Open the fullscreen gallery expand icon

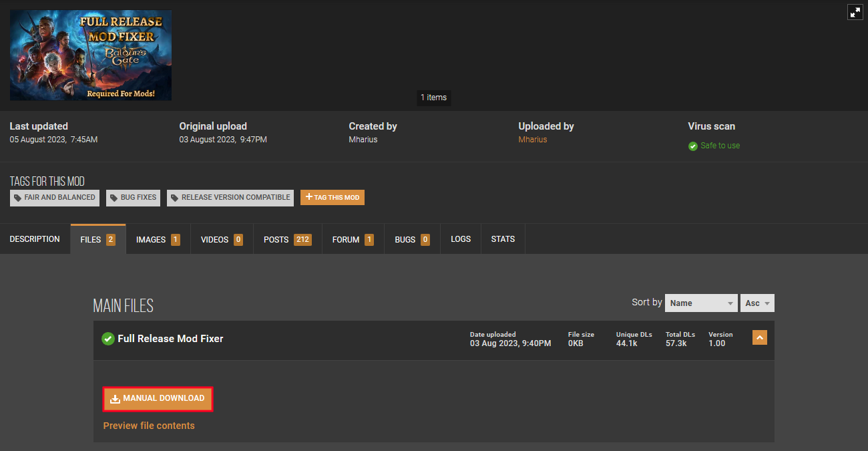click(855, 12)
